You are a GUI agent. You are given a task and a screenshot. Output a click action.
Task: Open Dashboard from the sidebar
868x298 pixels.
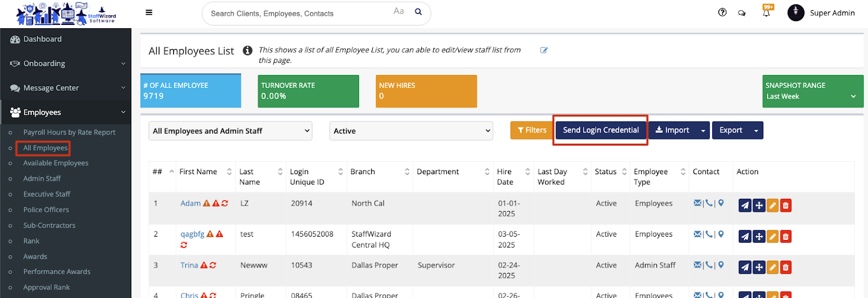click(42, 39)
